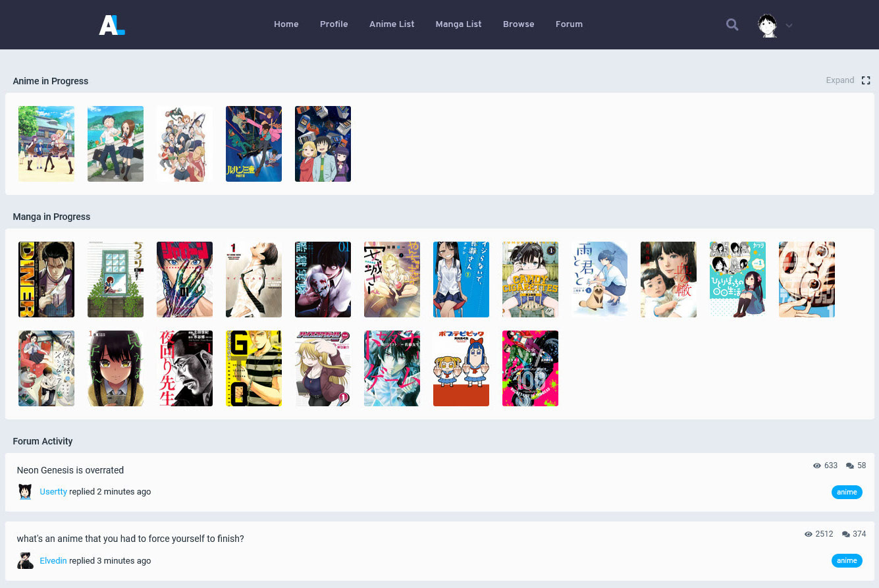Click the 'Anime in Progress' heading
Viewport: 879px width, 588px height.
[51, 81]
